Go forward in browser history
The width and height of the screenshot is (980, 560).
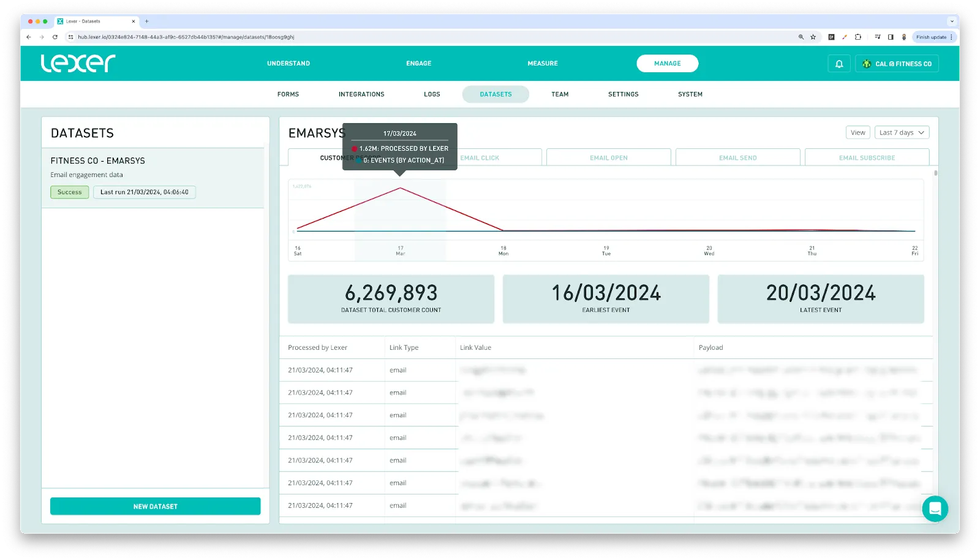click(x=42, y=37)
